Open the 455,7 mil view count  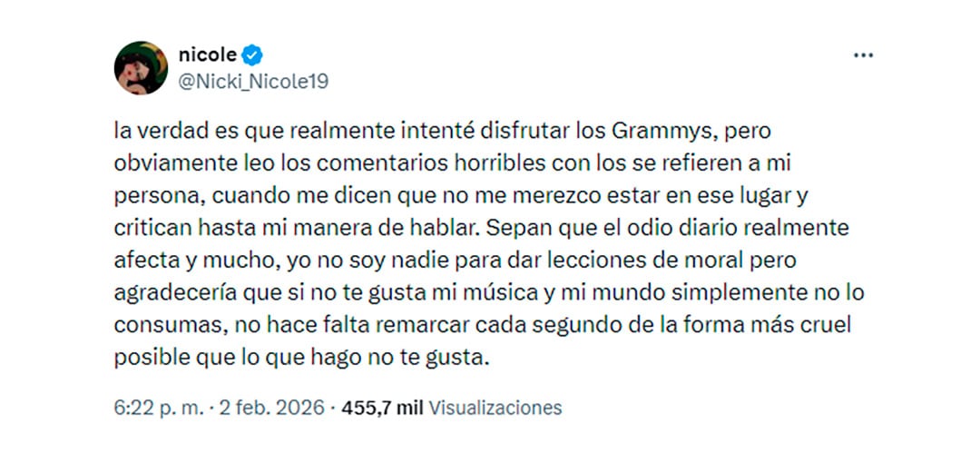pos(382,408)
